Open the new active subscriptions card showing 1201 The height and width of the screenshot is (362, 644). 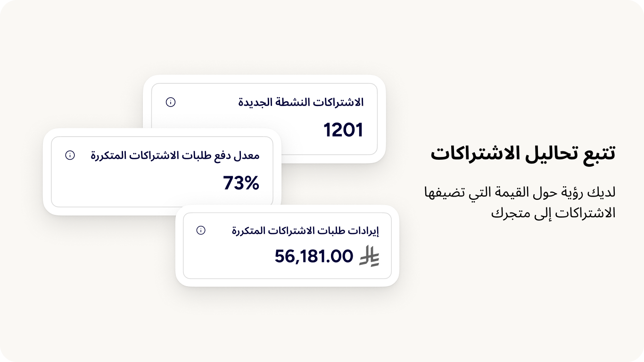264,118
